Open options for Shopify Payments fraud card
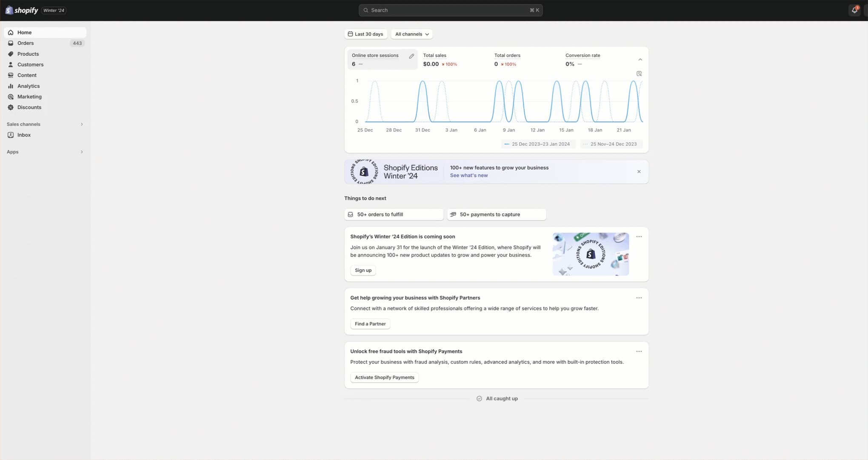 tap(639, 352)
